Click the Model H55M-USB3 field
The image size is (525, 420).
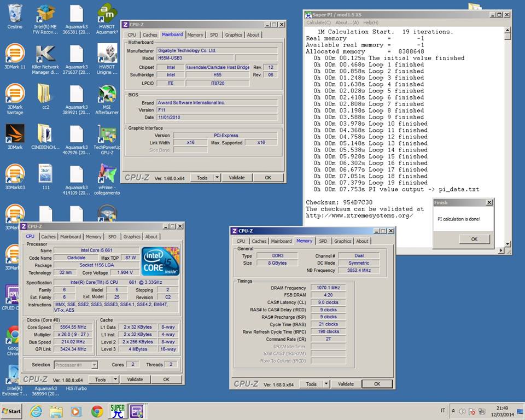pyautogui.click(x=195, y=57)
